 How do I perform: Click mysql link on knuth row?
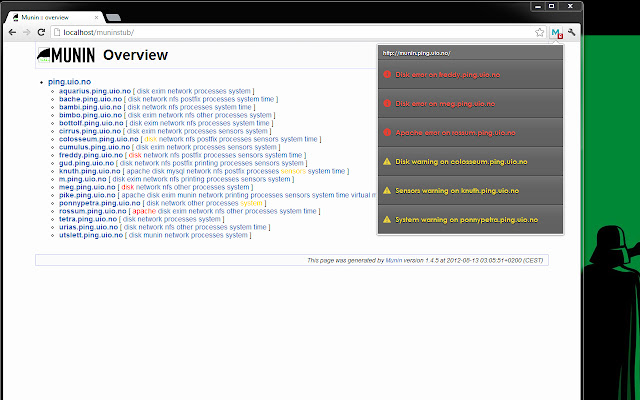(175, 171)
